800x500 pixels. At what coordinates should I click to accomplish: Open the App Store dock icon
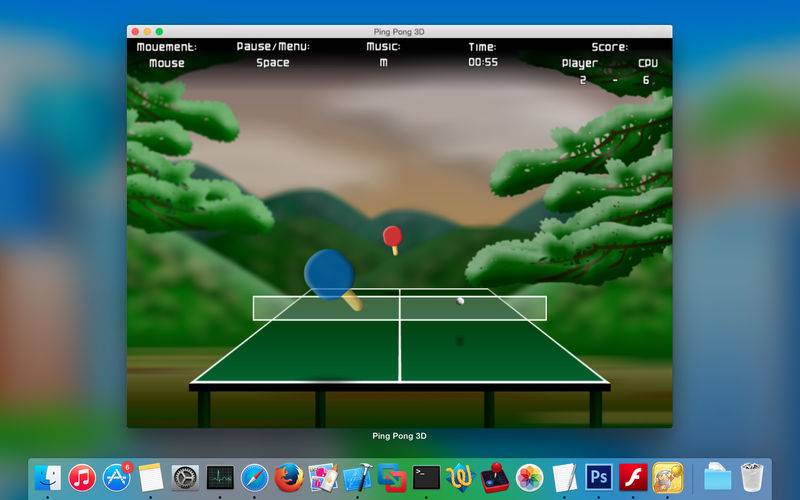117,478
